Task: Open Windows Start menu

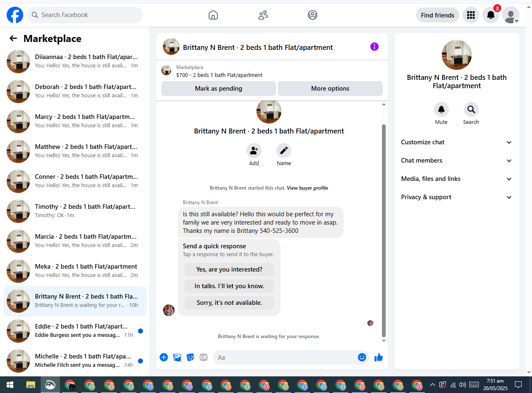Action: (10, 385)
